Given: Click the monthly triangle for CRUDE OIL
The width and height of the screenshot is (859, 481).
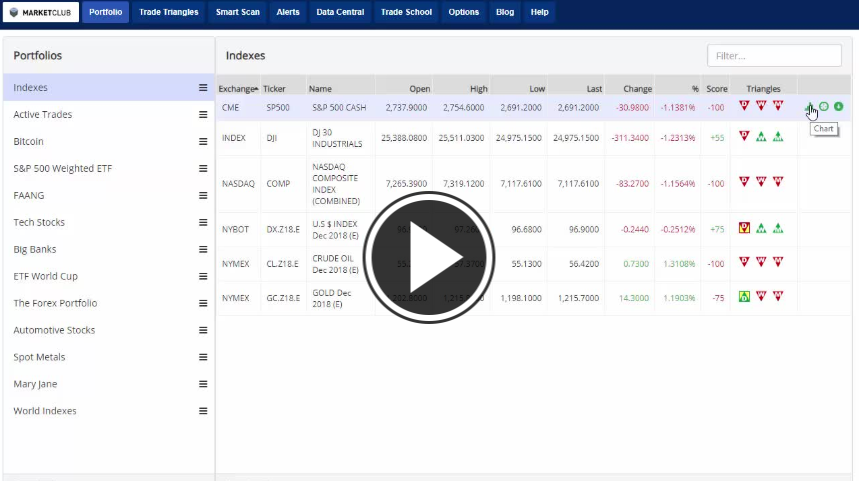Looking at the screenshot, I should coord(778,262).
